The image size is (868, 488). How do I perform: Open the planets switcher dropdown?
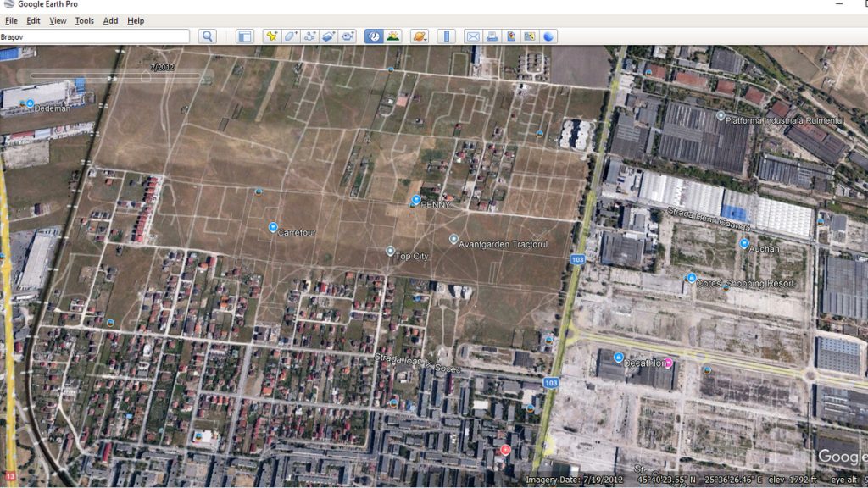(x=420, y=36)
